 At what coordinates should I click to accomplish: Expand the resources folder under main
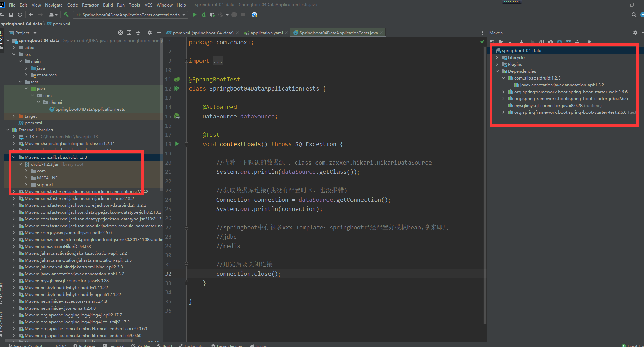(26, 75)
